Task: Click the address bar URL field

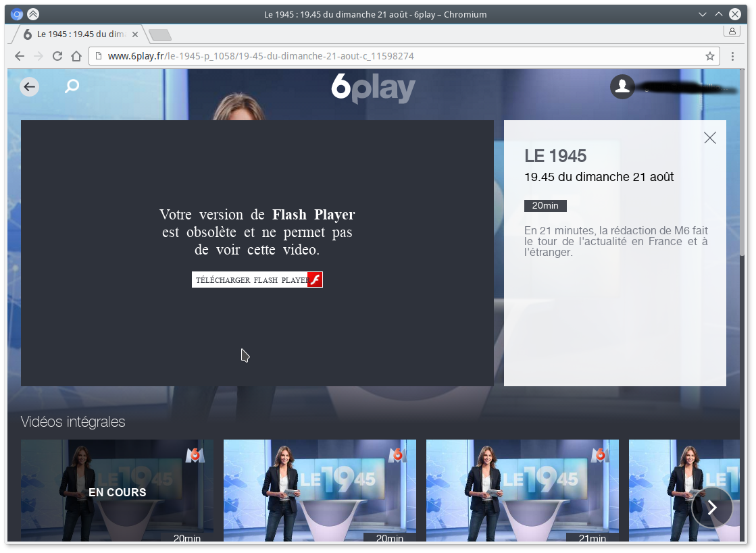Action: click(404, 56)
